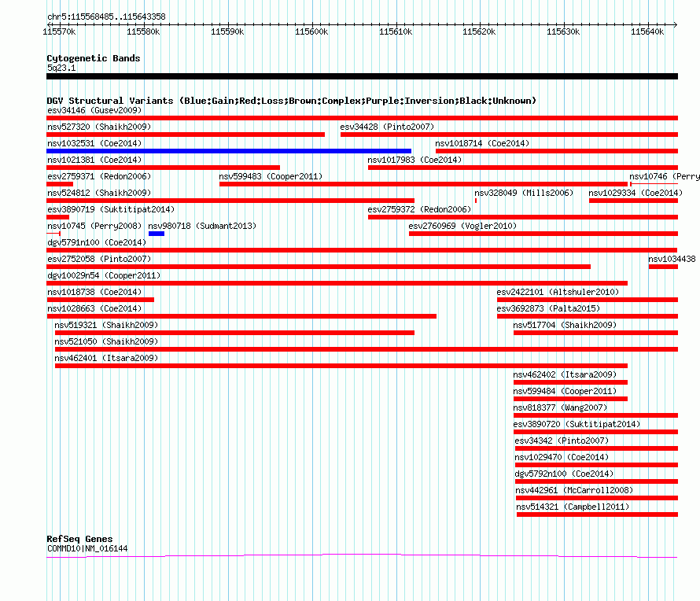
Task: Select the nsv980718 (Sudmant2013) label
Action: 202,226
